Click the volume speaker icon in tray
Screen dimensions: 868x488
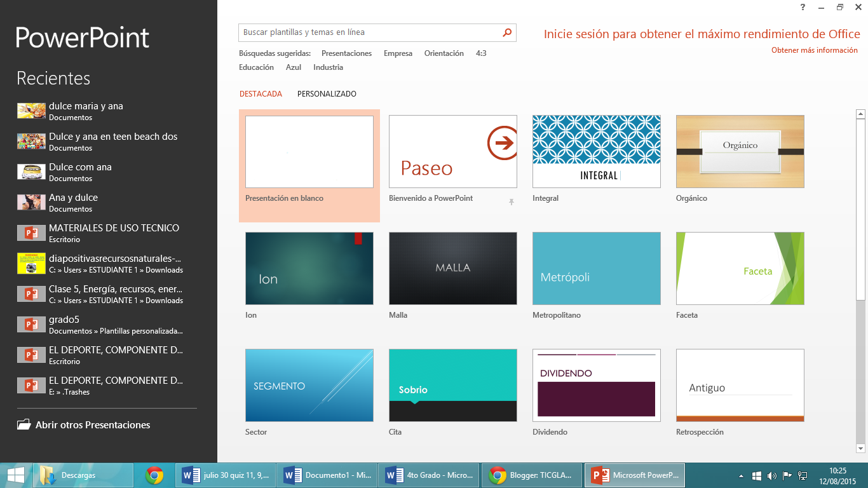tap(772, 475)
